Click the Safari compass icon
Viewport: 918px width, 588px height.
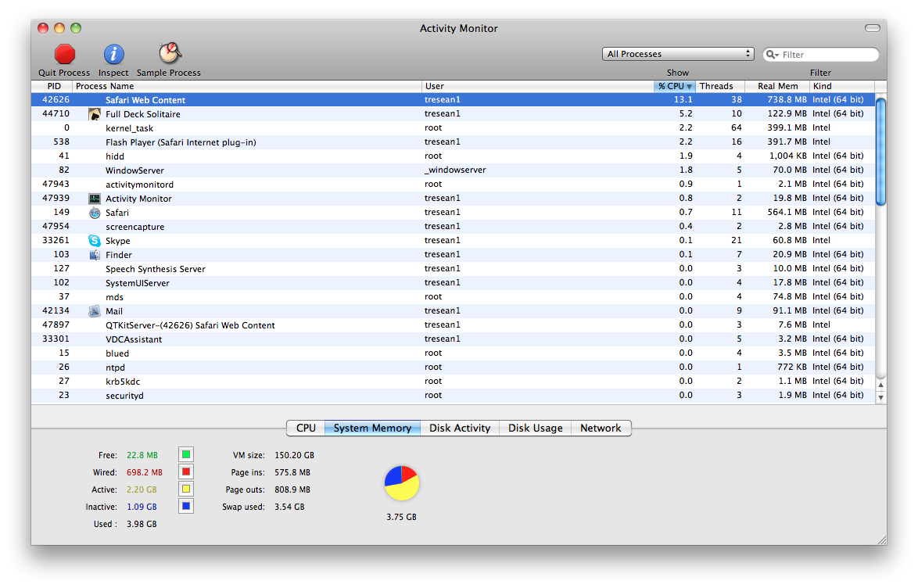point(95,213)
